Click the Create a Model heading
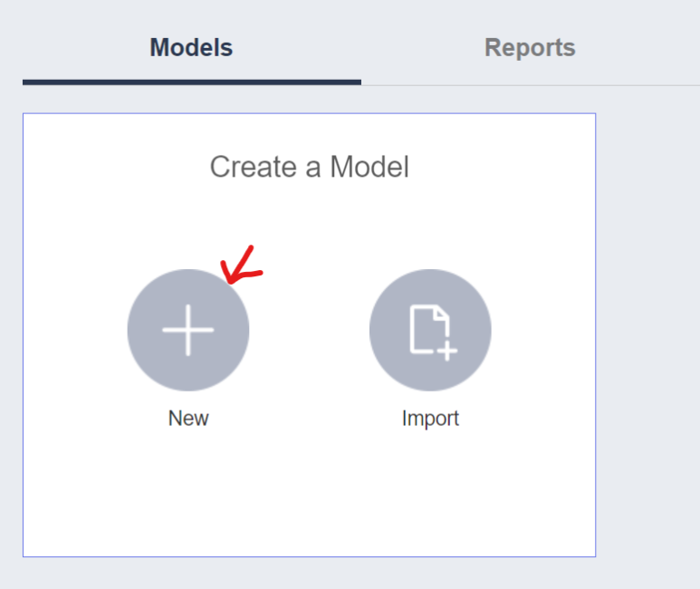 click(x=310, y=167)
